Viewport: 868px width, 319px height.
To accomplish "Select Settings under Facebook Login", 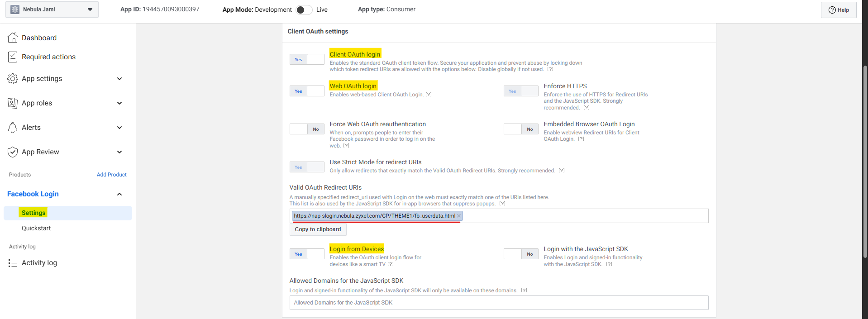I will 68,213.
